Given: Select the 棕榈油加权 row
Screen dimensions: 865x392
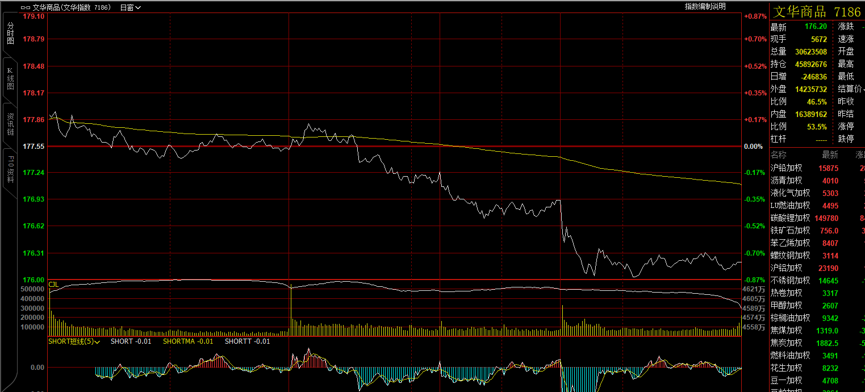Looking at the screenshot, I should (818, 318).
